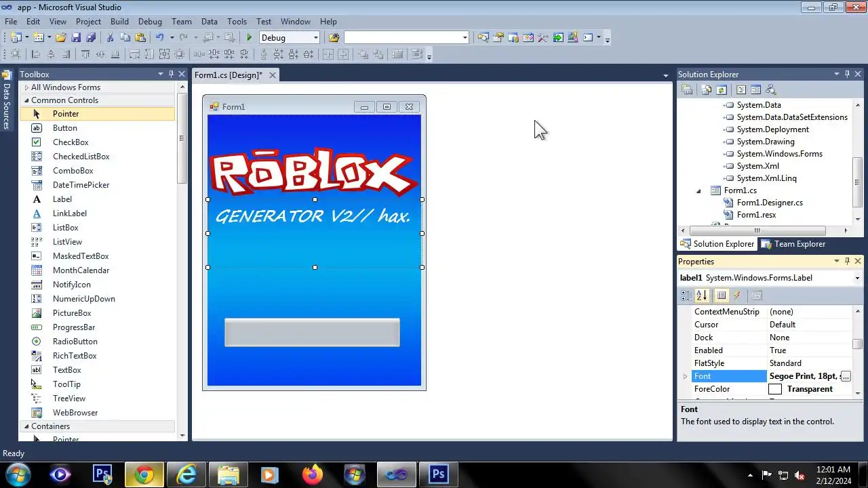Open the Build menu
Image resolution: width=868 pixels, height=488 pixels.
pos(119,22)
